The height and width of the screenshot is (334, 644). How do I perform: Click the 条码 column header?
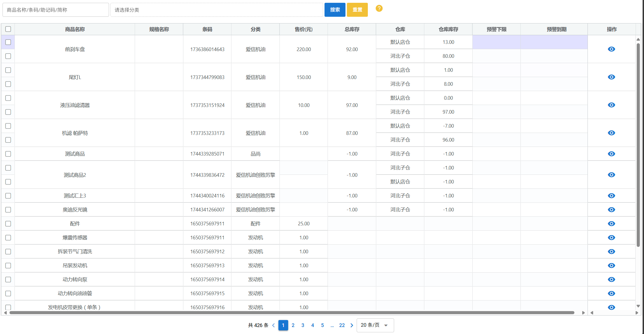[207, 29]
